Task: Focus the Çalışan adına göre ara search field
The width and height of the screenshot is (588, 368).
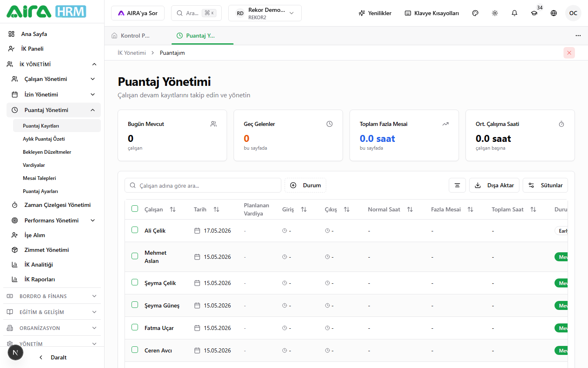Action: click(203, 185)
